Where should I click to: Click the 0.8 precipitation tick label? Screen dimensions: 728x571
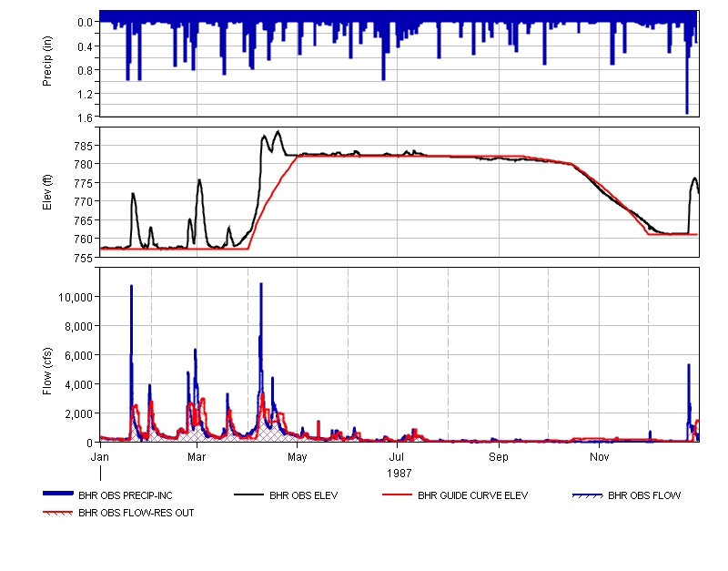click(x=85, y=70)
